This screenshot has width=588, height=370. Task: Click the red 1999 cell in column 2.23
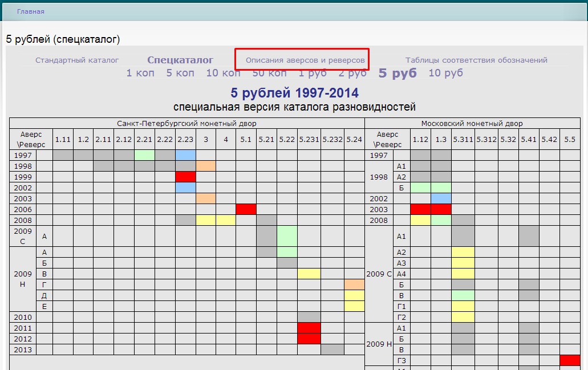pos(185,177)
